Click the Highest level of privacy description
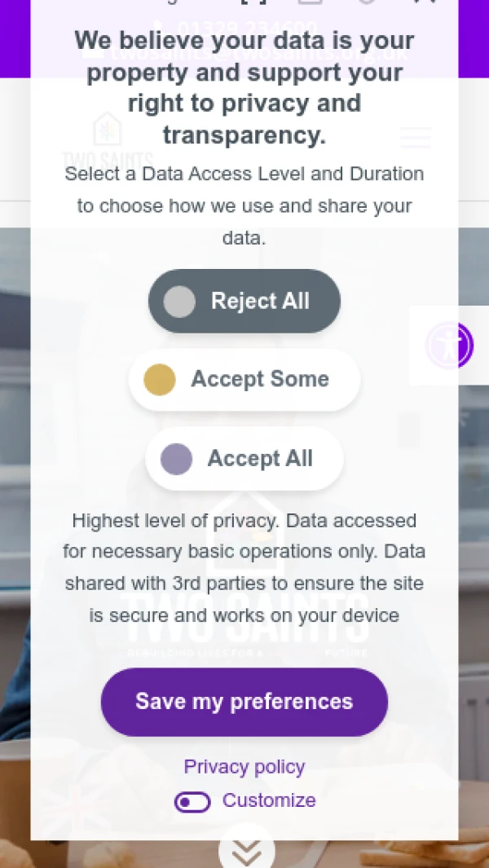489x868 pixels. point(244,567)
